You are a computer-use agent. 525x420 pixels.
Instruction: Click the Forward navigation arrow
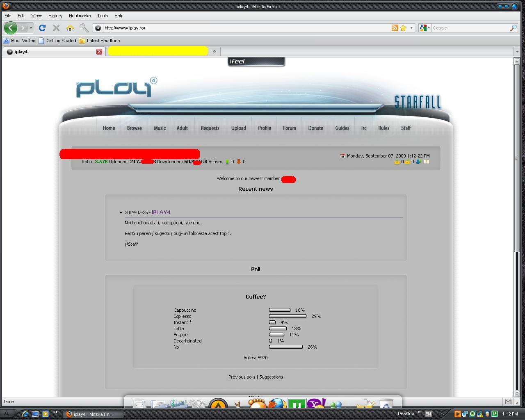click(x=23, y=28)
